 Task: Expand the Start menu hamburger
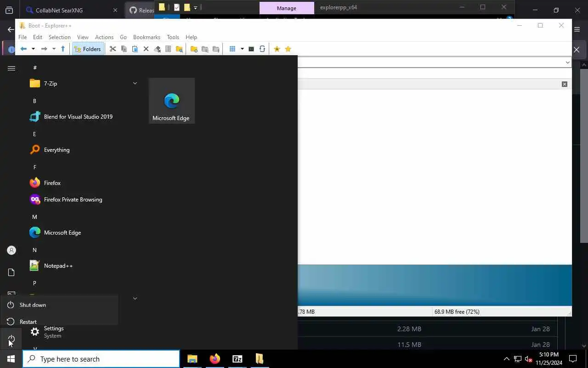pos(11,68)
